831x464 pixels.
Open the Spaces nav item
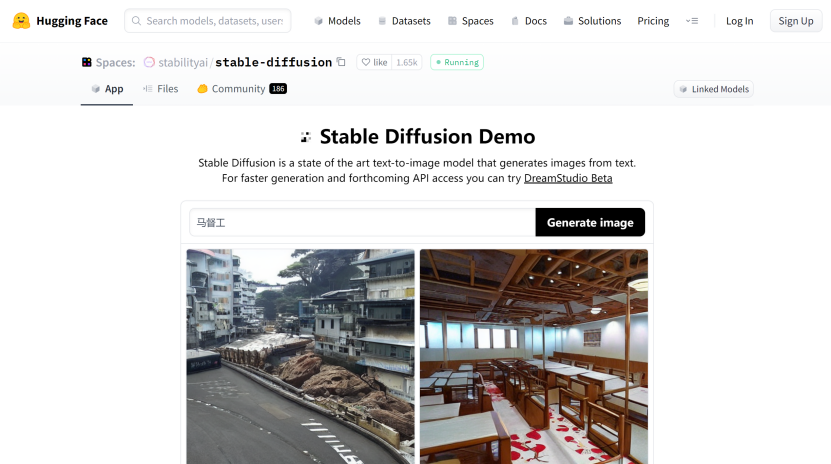point(471,21)
